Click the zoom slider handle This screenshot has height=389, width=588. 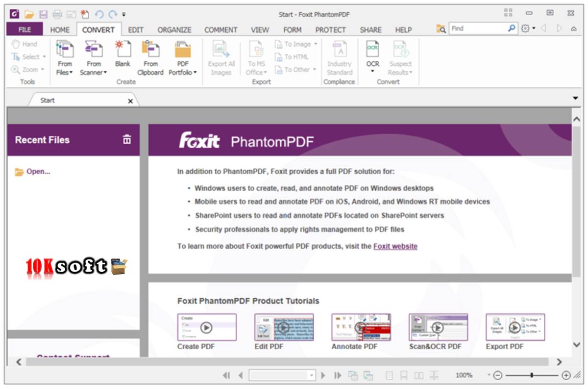tap(532, 375)
